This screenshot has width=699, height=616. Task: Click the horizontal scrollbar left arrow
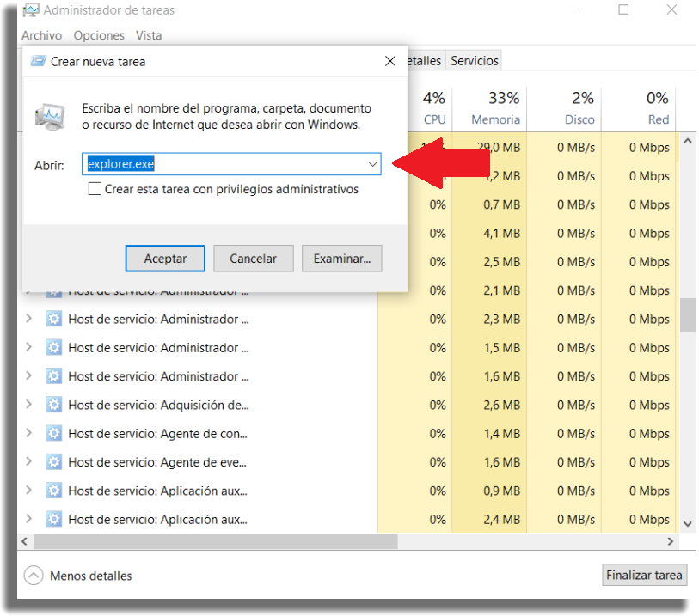(x=25, y=541)
